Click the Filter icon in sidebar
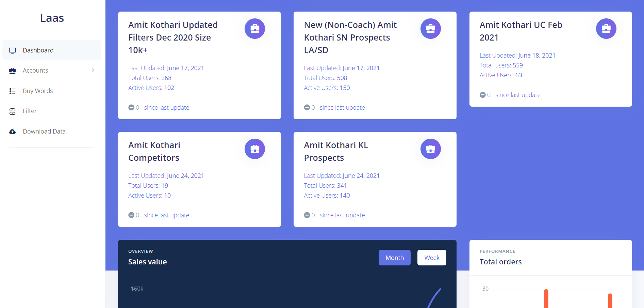Viewport: 644px width, 308px height. pyautogui.click(x=13, y=111)
